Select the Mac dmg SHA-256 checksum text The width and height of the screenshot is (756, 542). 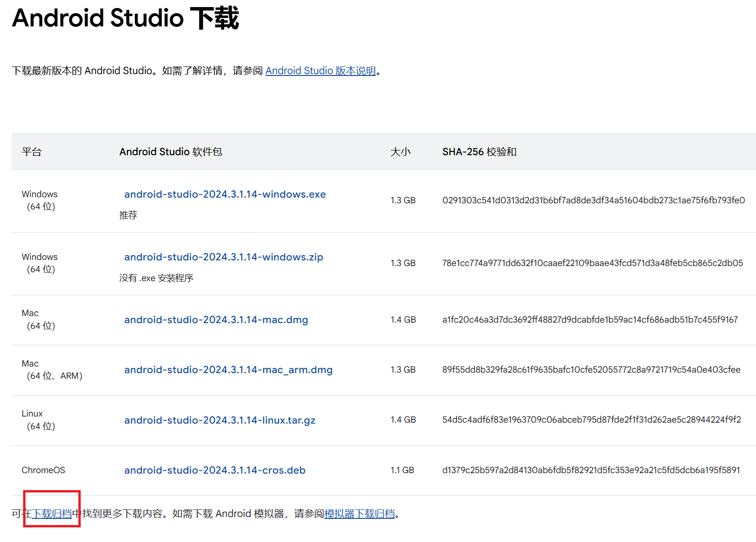(590, 320)
